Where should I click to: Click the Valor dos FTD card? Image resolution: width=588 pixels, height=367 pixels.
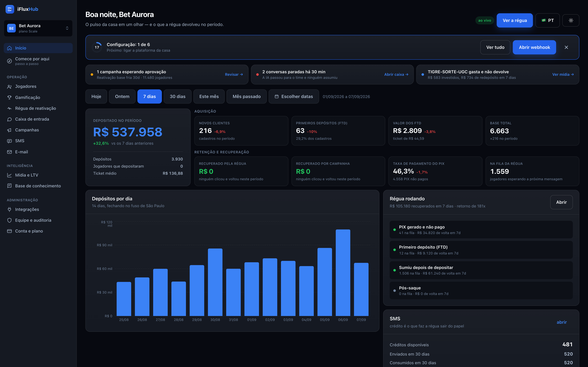click(x=435, y=131)
